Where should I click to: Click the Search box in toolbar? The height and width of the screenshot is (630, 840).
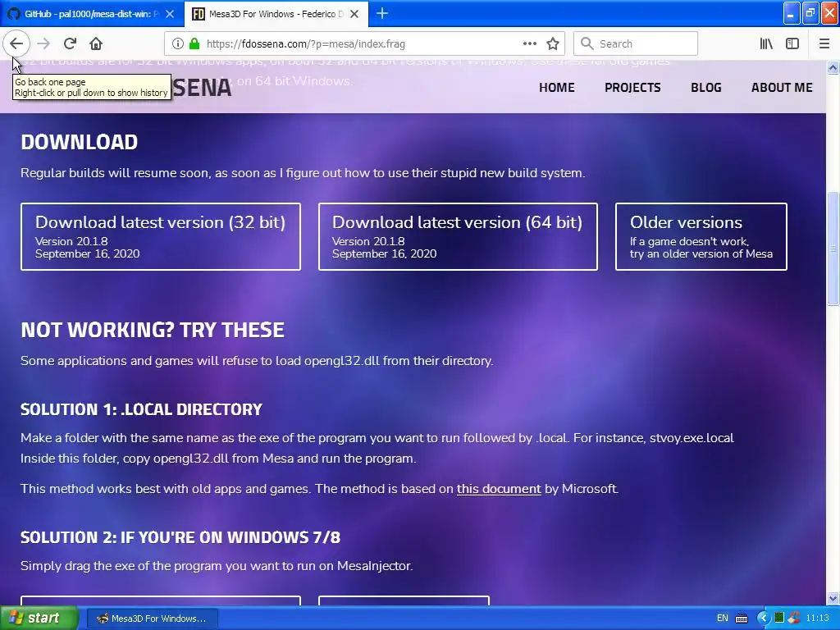pyautogui.click(x=636, y=44)
